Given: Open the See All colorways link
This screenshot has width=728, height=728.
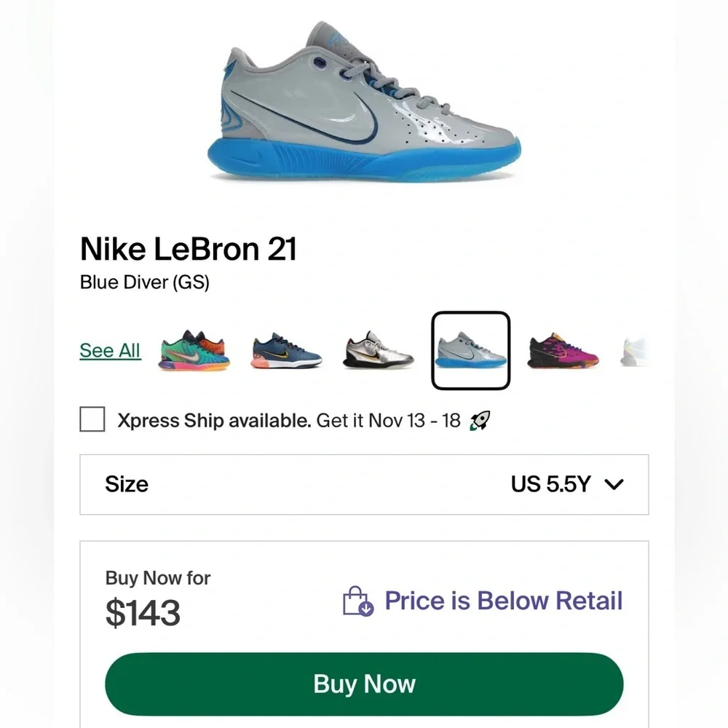Looking at the screenshot, I should pos(110,350).
